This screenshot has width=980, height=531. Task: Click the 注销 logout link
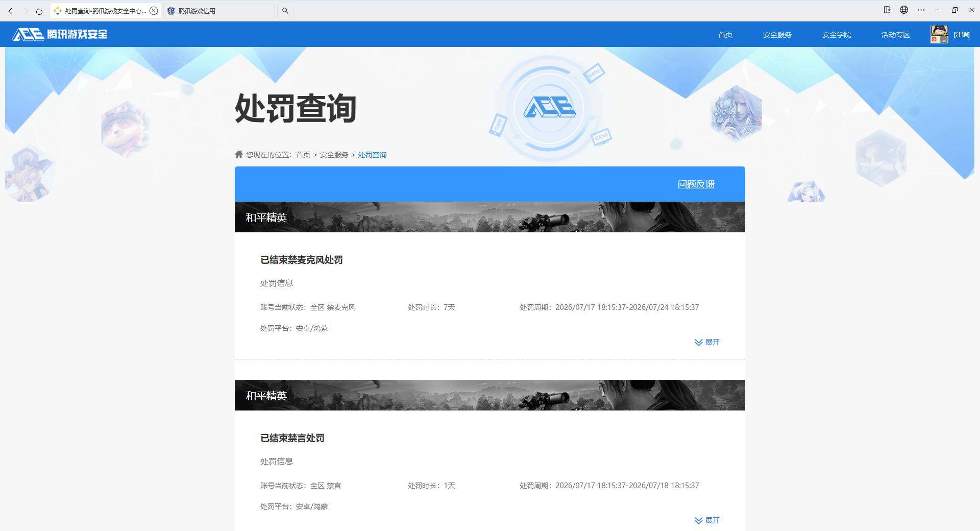click(x=962, y=35)
